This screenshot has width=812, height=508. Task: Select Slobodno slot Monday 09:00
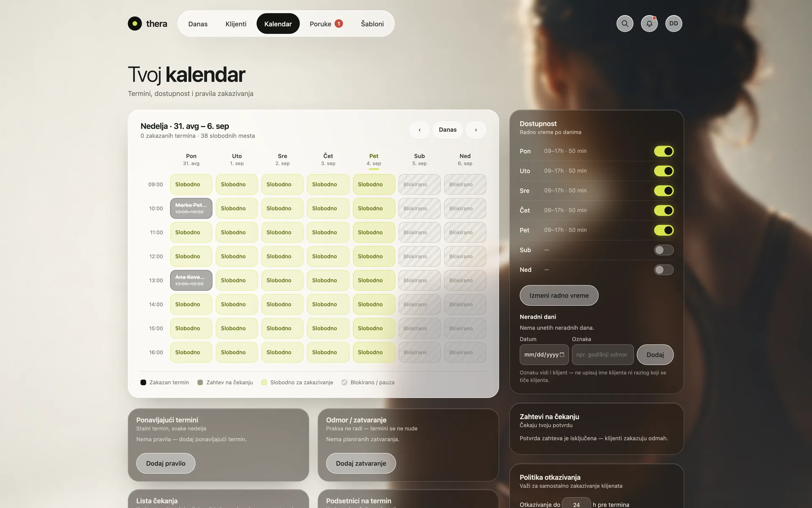tap(191, 185)
